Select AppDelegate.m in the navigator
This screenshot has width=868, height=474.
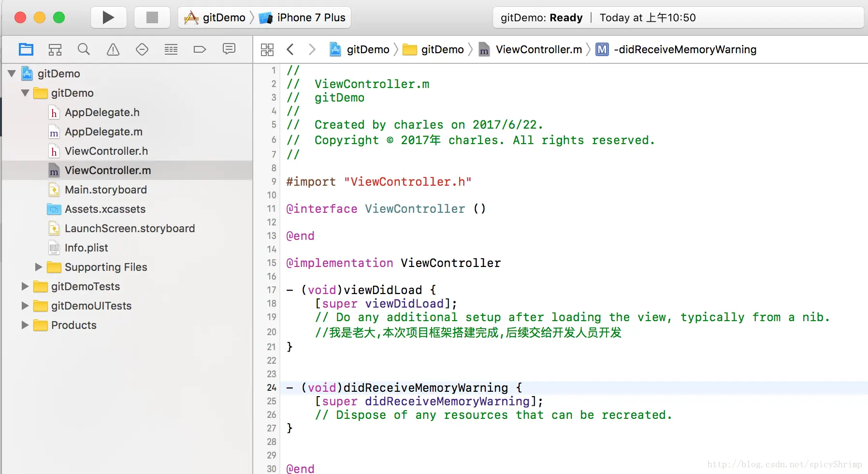point(103,132)
